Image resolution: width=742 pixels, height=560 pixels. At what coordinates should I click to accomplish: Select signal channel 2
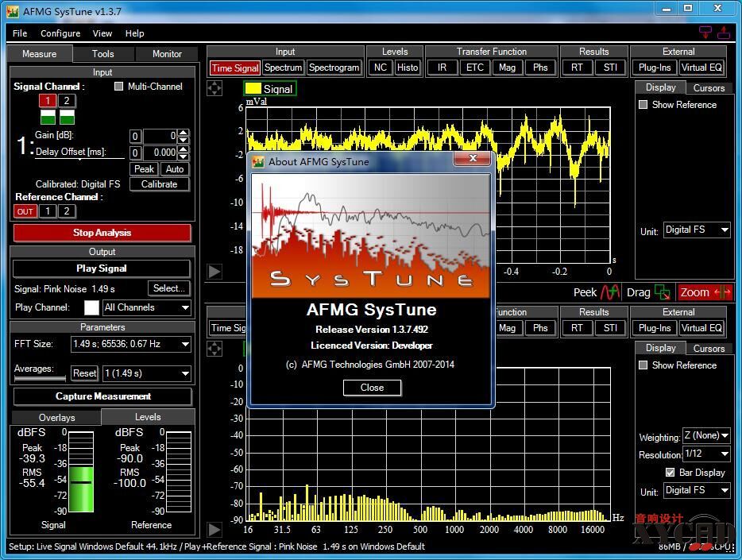click(67, 100)
